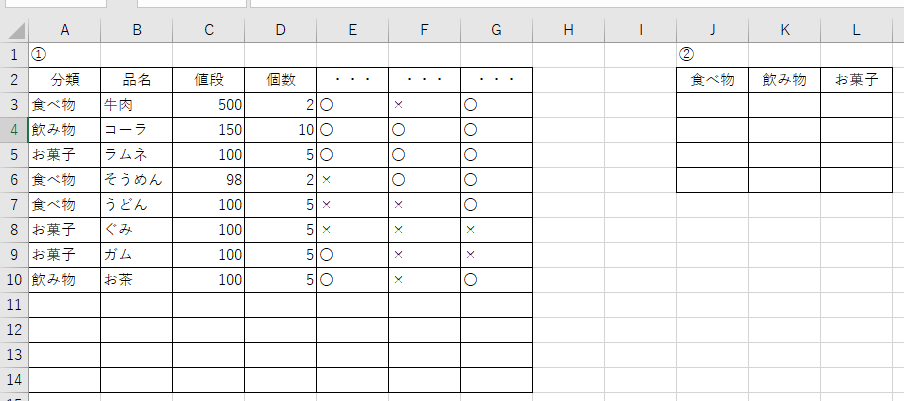This screenshot has height=401, width=904.
Task: Select the cell containing 牛肉
Action: pyautogui.click(x=136, y=104)
